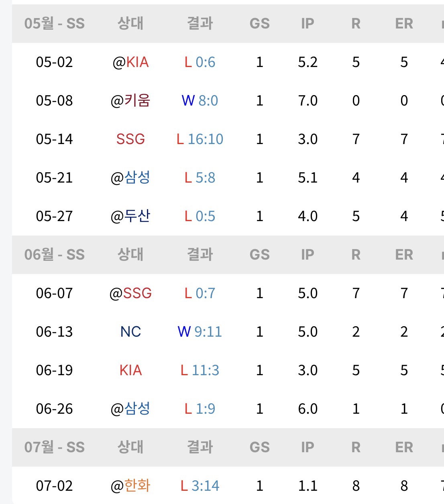This screenshot has width=444, height=504.
Task: Click the ER column header in June table
Action: [x=404, y=255]
